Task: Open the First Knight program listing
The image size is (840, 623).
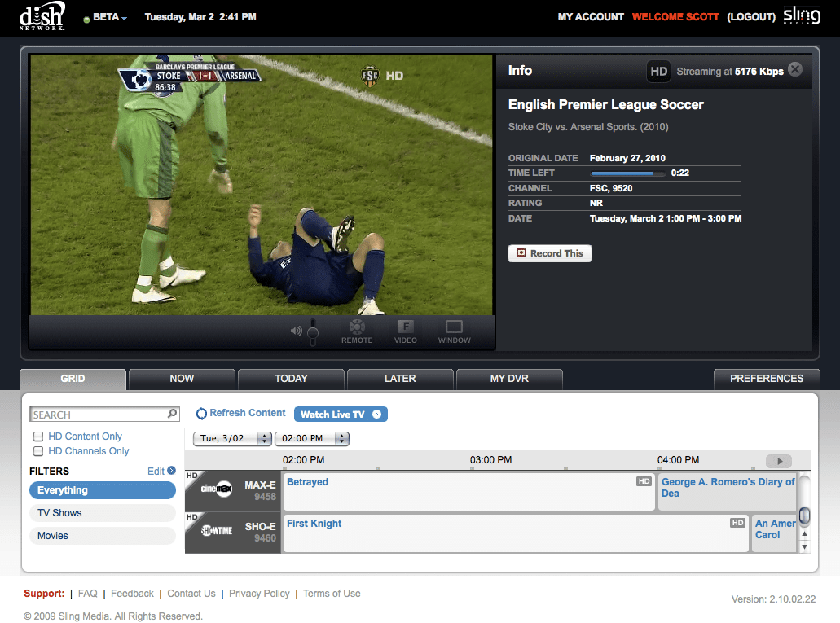Action: [516, 533]
